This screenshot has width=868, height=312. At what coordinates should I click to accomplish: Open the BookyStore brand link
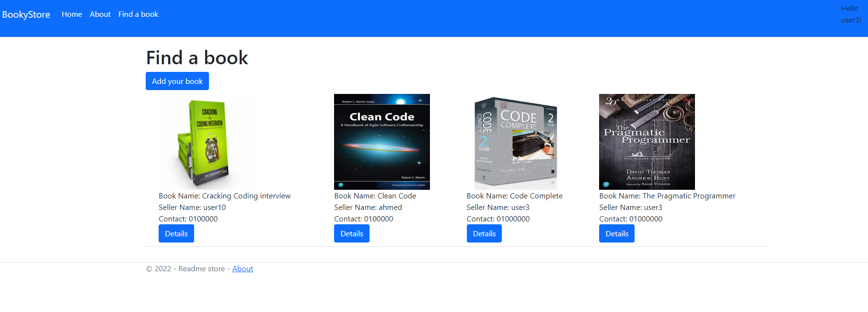26,15
